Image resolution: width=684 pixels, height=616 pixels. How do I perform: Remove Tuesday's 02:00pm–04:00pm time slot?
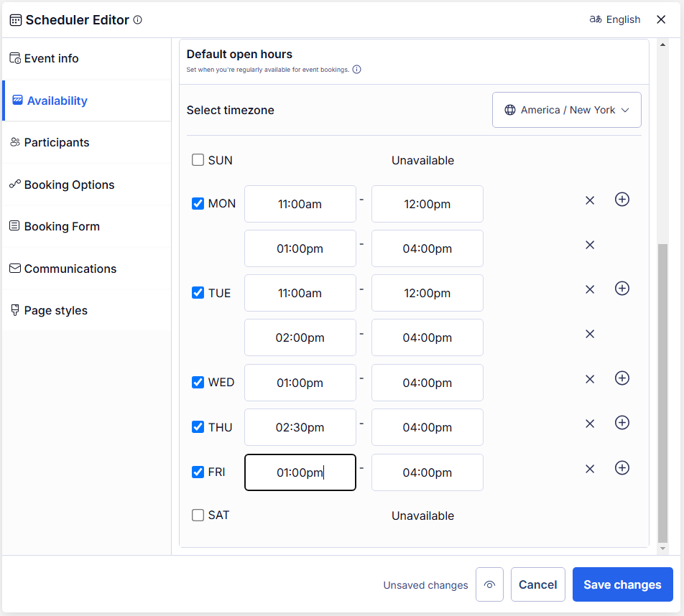[590, 334]
